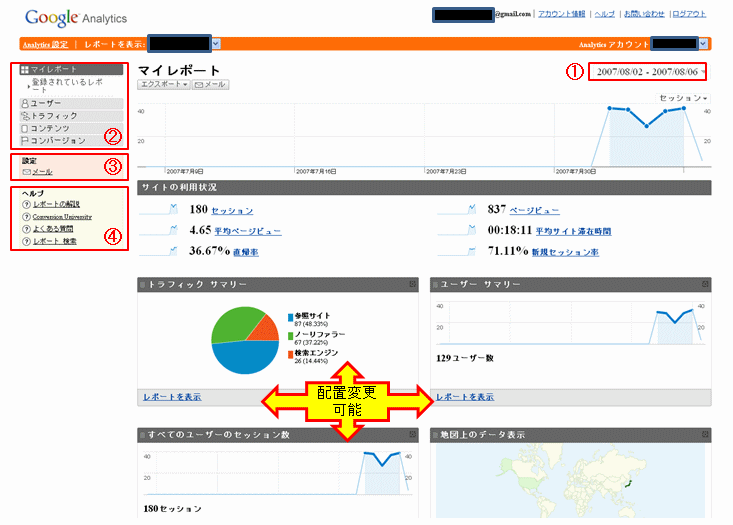733x525 pixels.
Task: Click the blue 参照サイト legend swatch
Action: tap(291, 317)
